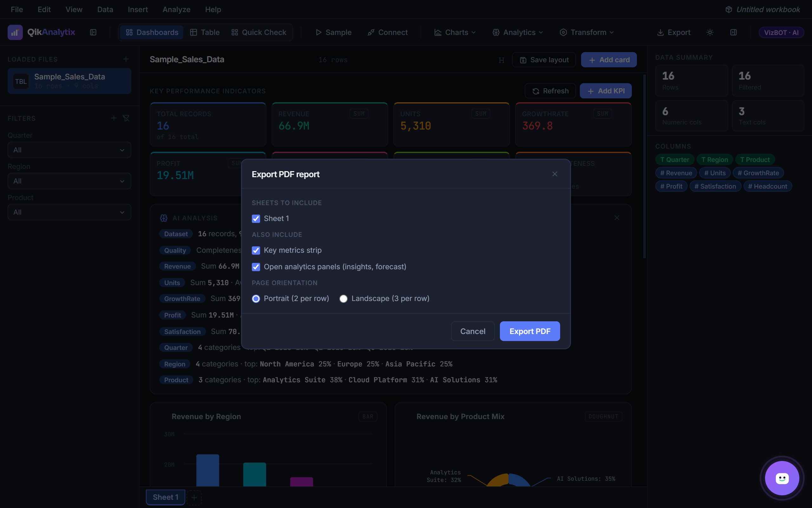Switch to the Table view

(x=205, y=32)
